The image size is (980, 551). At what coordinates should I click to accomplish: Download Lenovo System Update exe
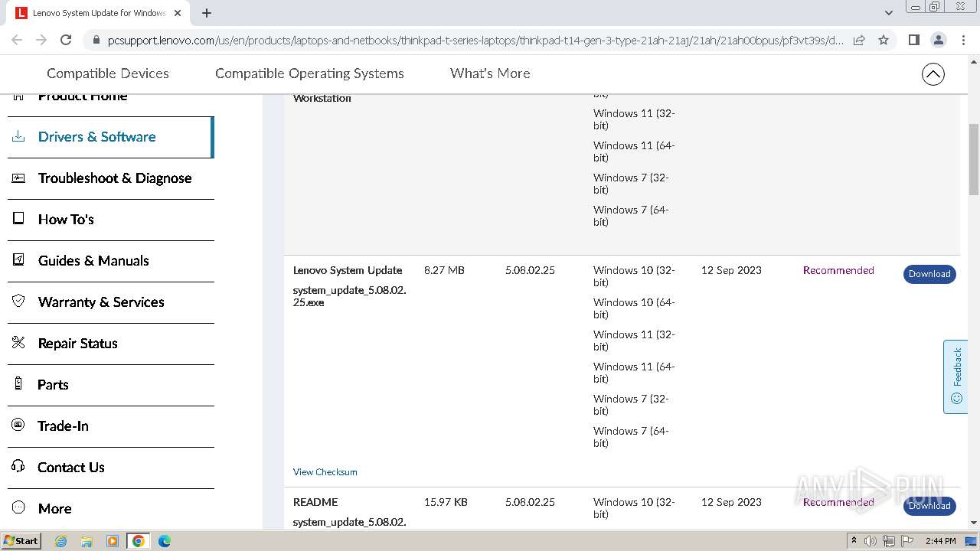(929, 274)
